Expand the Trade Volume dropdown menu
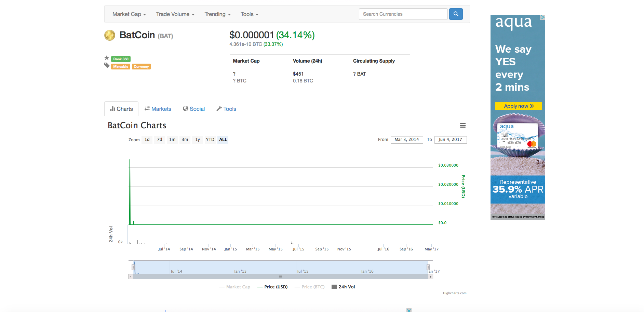Viewport: 644px width, 312px height. point(175,14)
